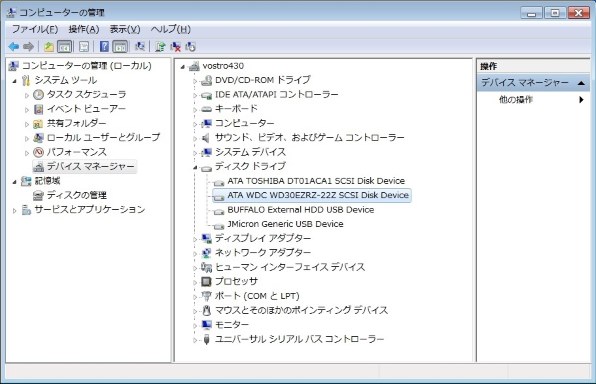Expand the イベント ビューアー node arrow
Viewport: 596px width, 384px height.
point(27,110)
